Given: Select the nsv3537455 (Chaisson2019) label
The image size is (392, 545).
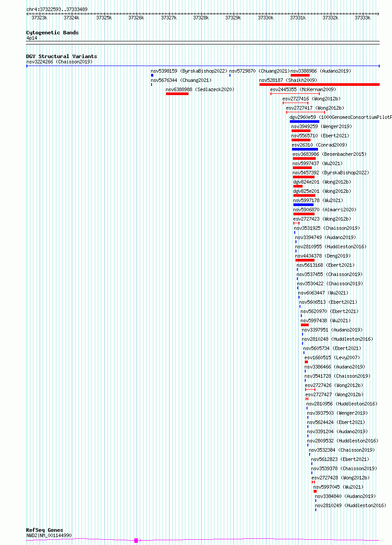Looking at the screenshot, I should tap(329, 274).
